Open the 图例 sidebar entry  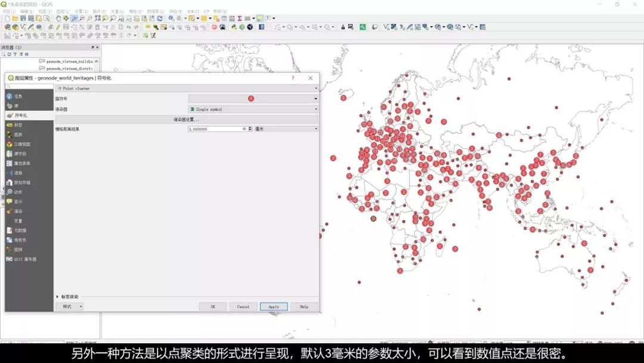pos(29,250)
